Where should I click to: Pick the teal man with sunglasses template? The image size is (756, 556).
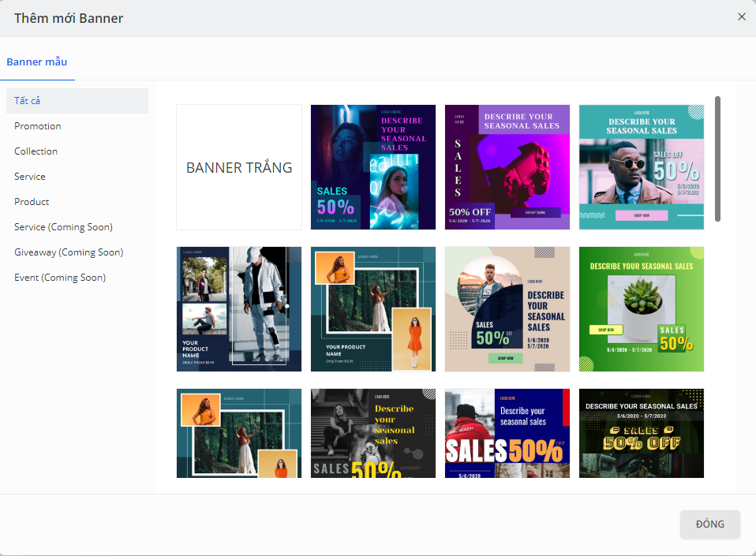pos(642,167)
